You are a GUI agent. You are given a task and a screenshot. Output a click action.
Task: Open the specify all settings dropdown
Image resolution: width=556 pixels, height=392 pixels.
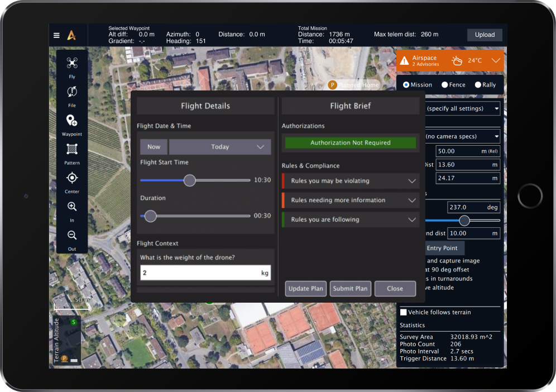pyautogui.click(x=463, y=108)
